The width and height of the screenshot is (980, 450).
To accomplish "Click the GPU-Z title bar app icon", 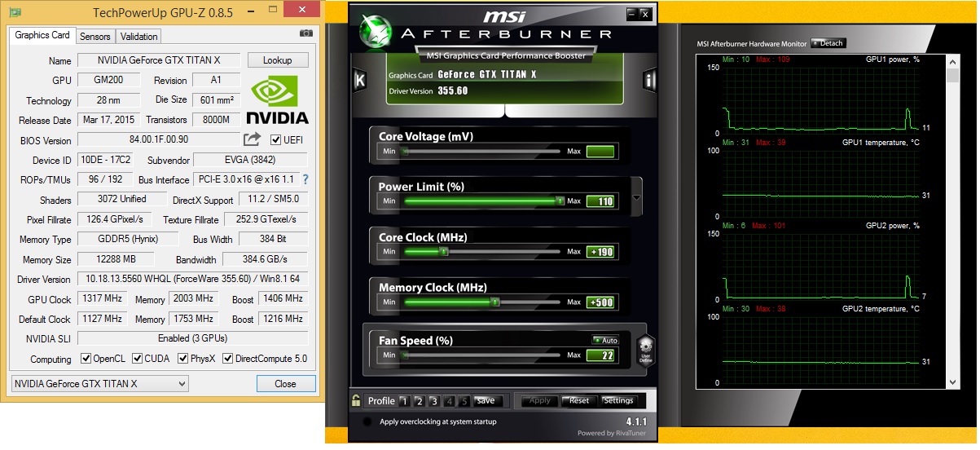I will pos(14,11).
